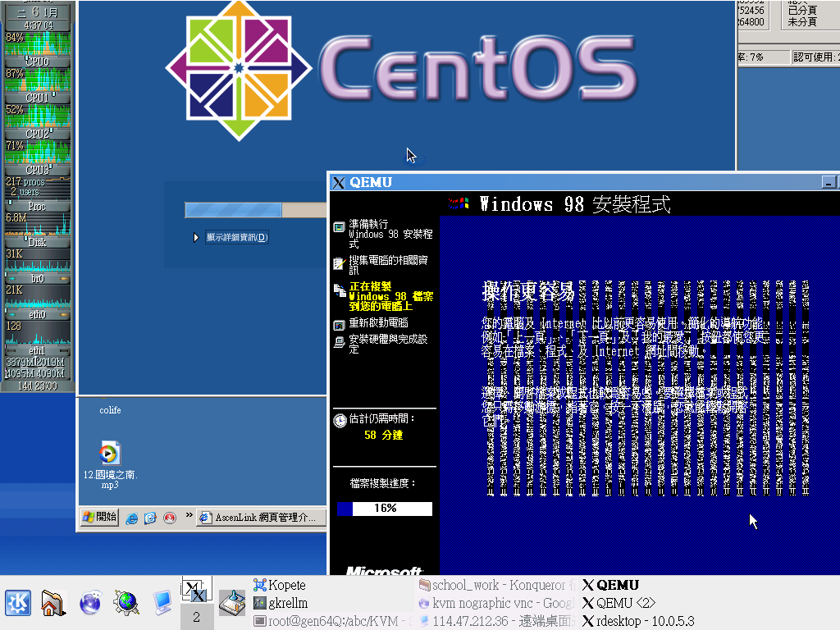Click the gkrellm date display

click(x=38, y=11)
